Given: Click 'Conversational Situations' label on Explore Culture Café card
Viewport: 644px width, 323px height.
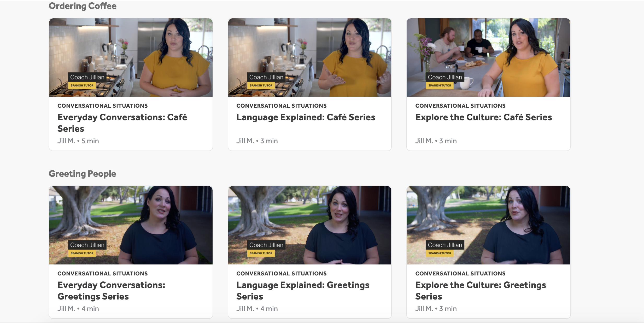Looking at the screenshot, I should [x=460, y=106].
